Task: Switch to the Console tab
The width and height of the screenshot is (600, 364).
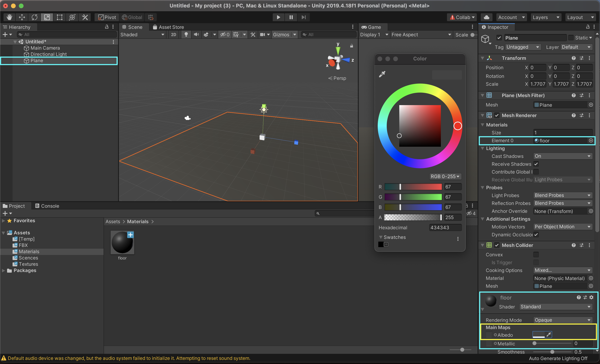Action: tap(47, 206)
